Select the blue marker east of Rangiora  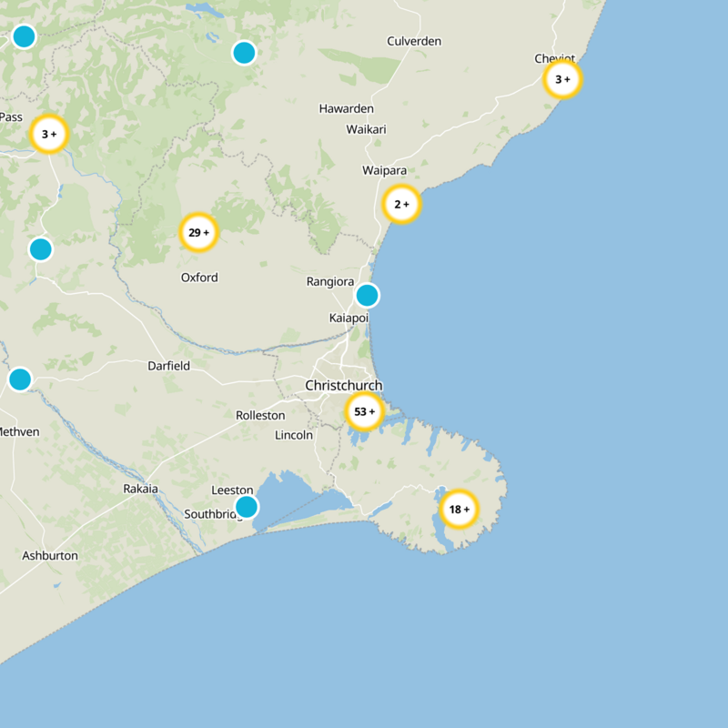coord(368,295)
